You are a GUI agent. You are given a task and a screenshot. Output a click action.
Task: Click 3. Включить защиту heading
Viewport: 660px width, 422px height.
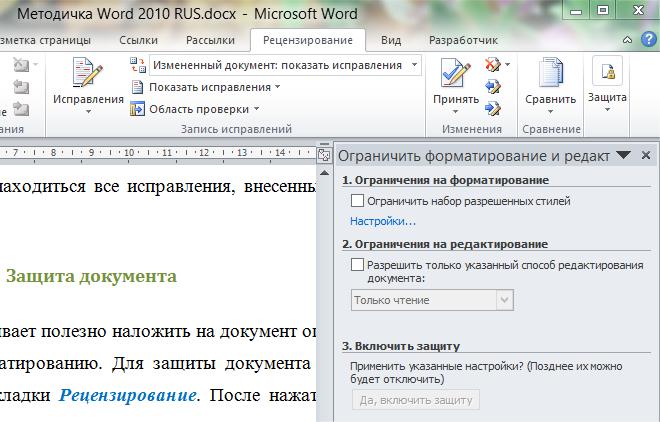pos(401,346)
